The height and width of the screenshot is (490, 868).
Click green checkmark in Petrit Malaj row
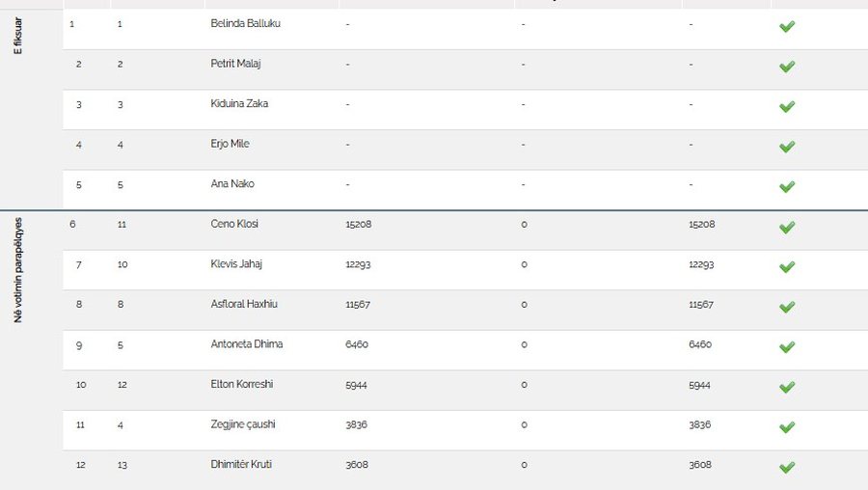(787, 67)
